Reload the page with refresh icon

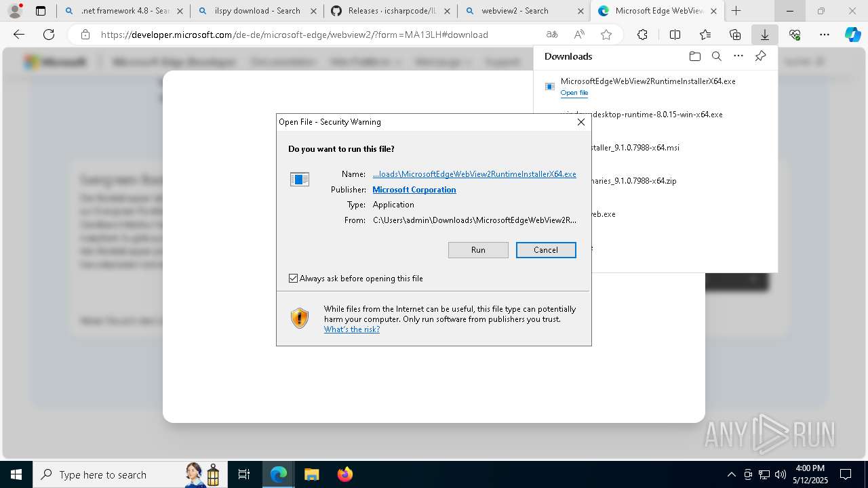tap(49, 35)
